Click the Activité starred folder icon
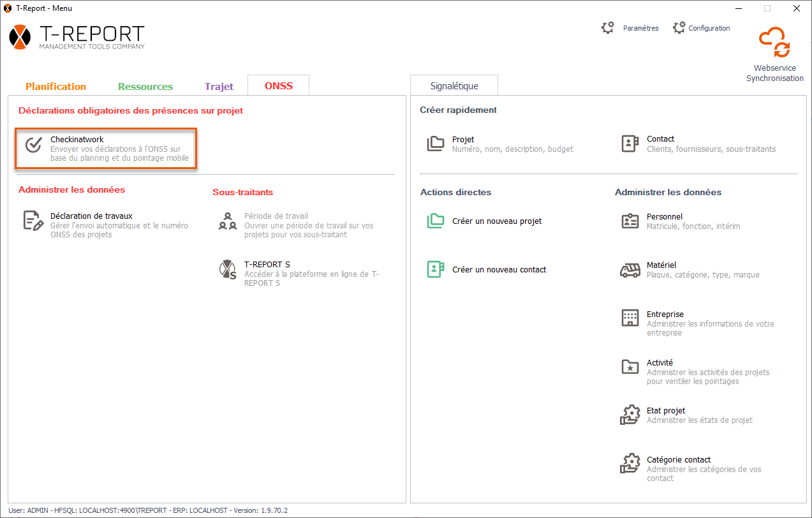Viewport: 812px width, 518px height. click(630, 367)
